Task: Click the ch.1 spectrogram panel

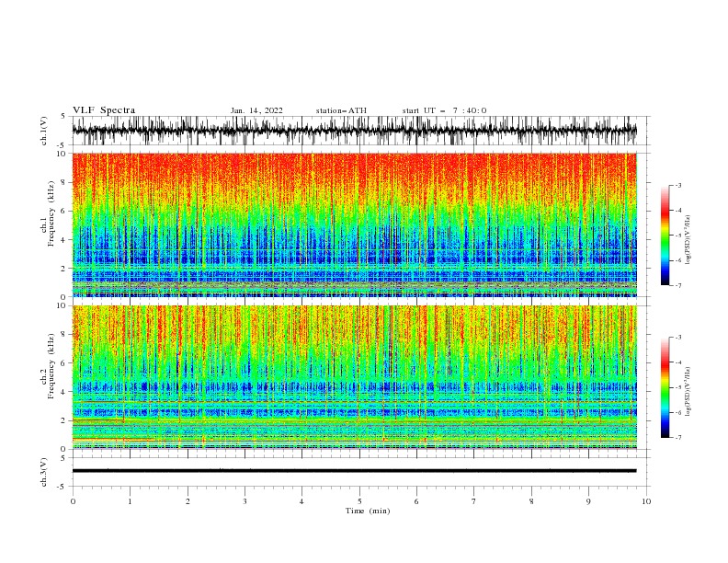Action: point(355,224)
